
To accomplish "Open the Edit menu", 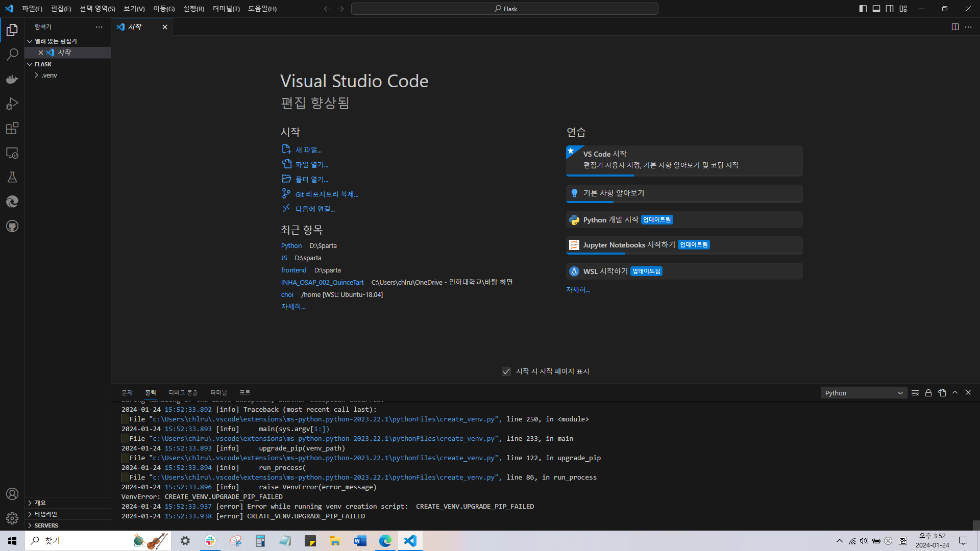I will coord(61,9).
